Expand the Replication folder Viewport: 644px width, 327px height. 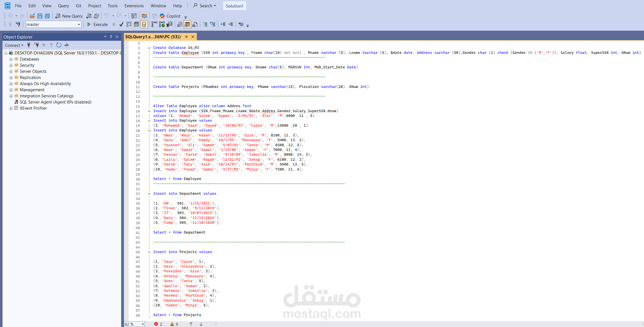pyautogui.click(x=11, y=78)
